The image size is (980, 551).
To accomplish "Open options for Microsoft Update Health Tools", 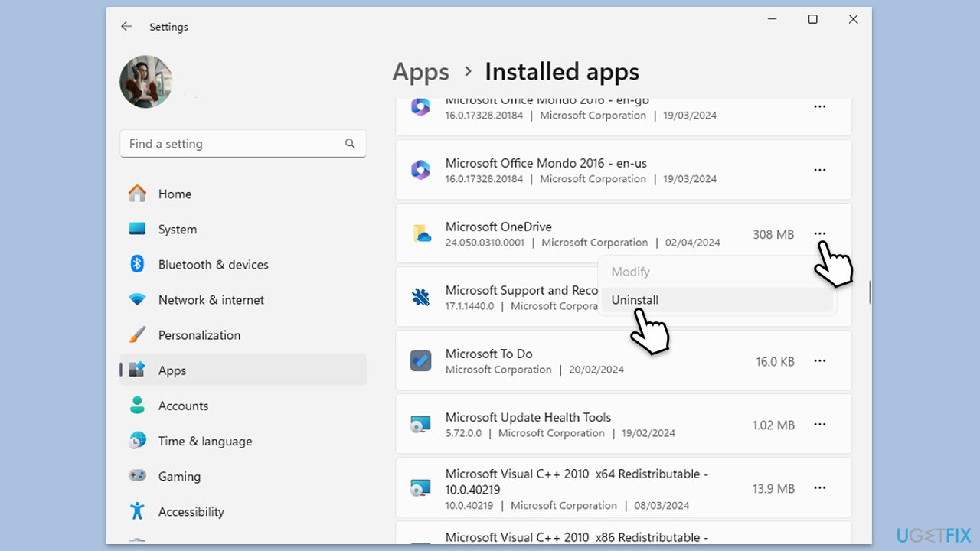I will (819, 424).
